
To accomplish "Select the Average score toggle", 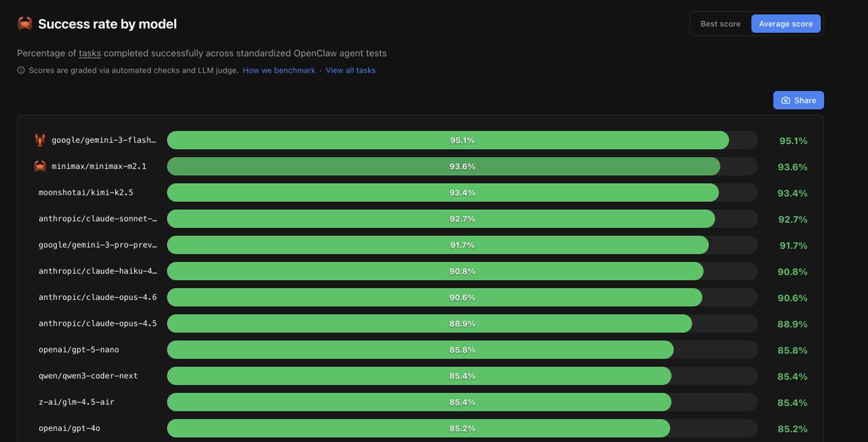I will point(786,24).
